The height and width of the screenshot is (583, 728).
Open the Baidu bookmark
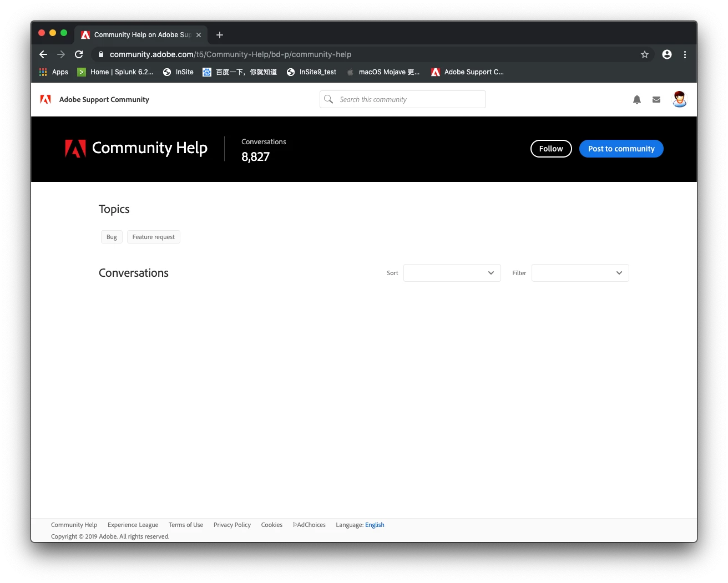click(x=240, y=72)
